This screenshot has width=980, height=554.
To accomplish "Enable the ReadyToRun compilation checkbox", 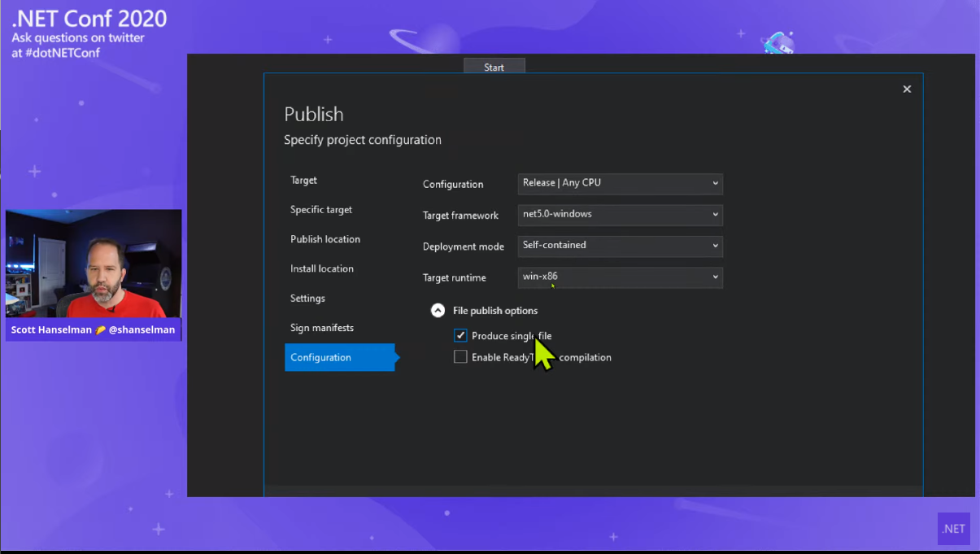I will tap(460, 357).
